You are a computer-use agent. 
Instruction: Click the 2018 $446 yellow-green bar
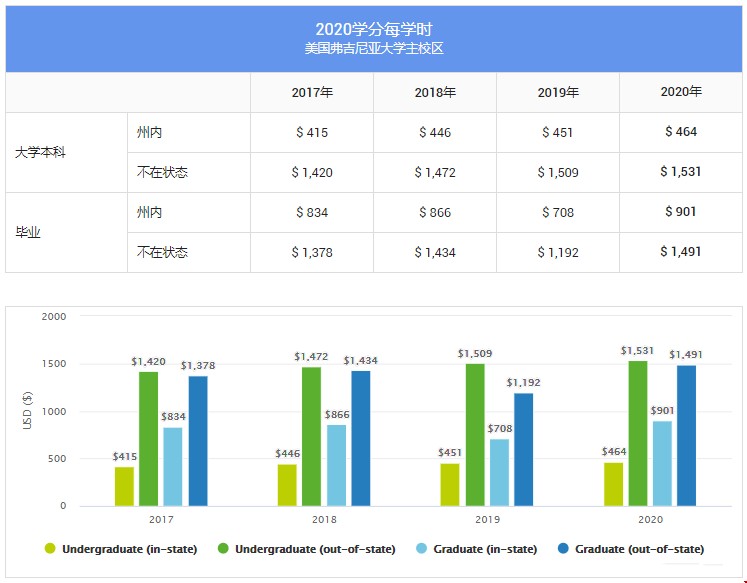pyautogui.click(x=287, y=485)
